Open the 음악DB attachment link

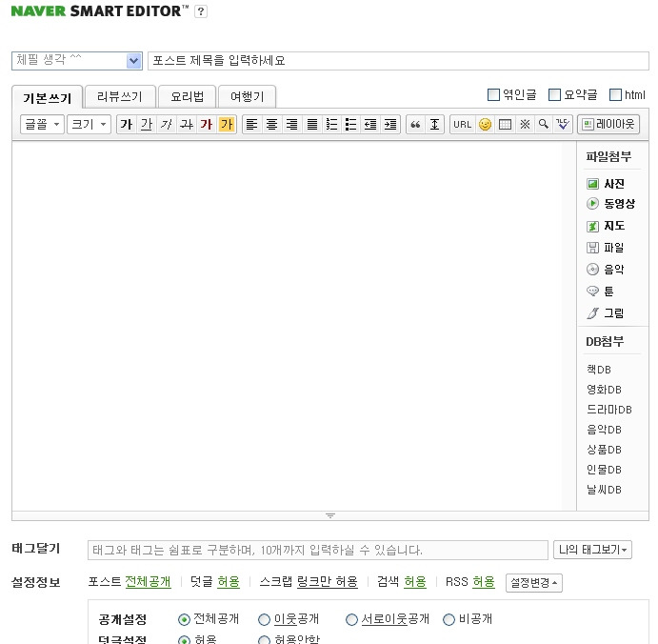point(604,430)
